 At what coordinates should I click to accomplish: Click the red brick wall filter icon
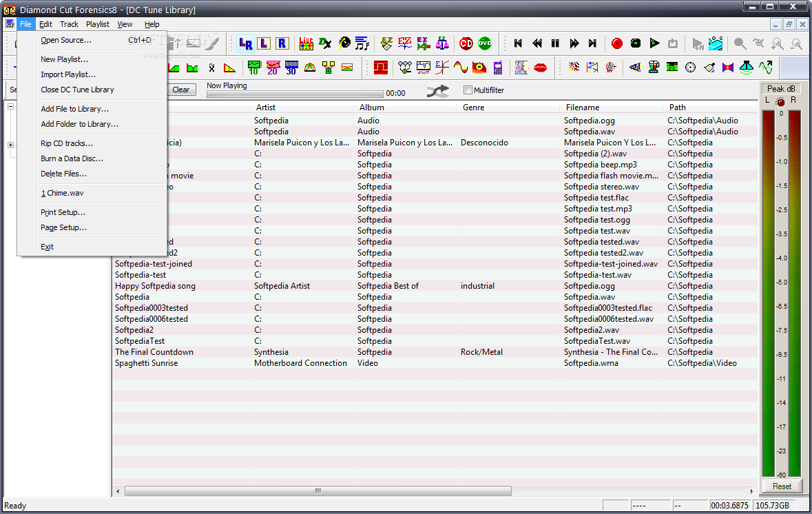381,68
